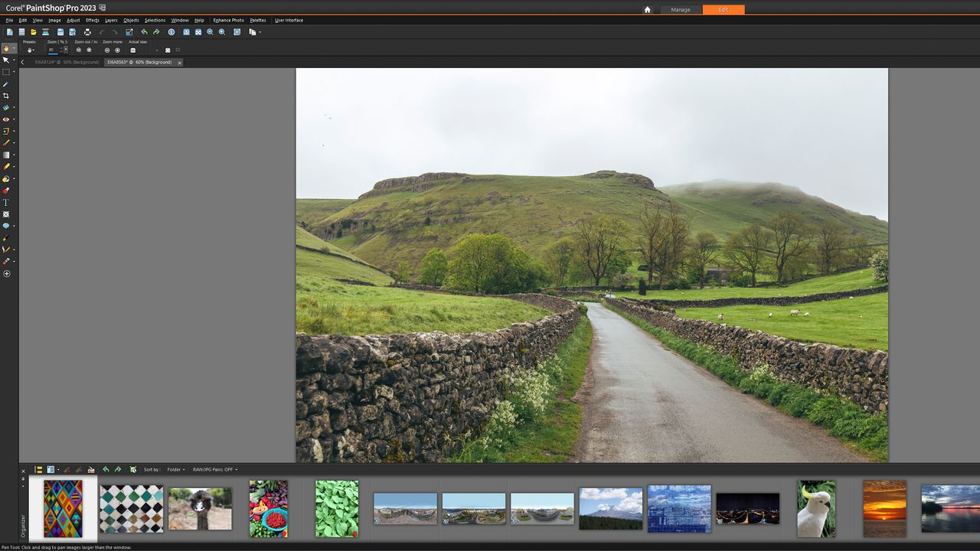Open the Selections menu
This screenshot has height=551, width=980.
click(x=155, y=20)
